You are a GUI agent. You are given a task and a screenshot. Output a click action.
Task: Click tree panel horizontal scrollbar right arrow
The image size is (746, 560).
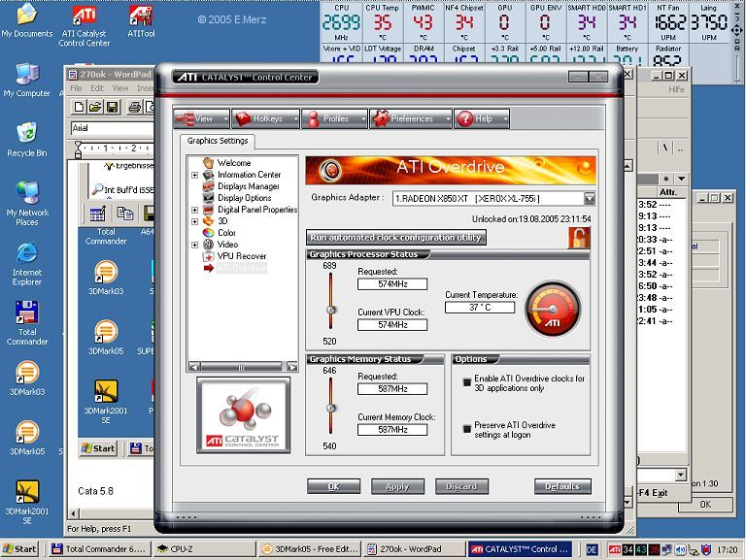pos(292,367)
